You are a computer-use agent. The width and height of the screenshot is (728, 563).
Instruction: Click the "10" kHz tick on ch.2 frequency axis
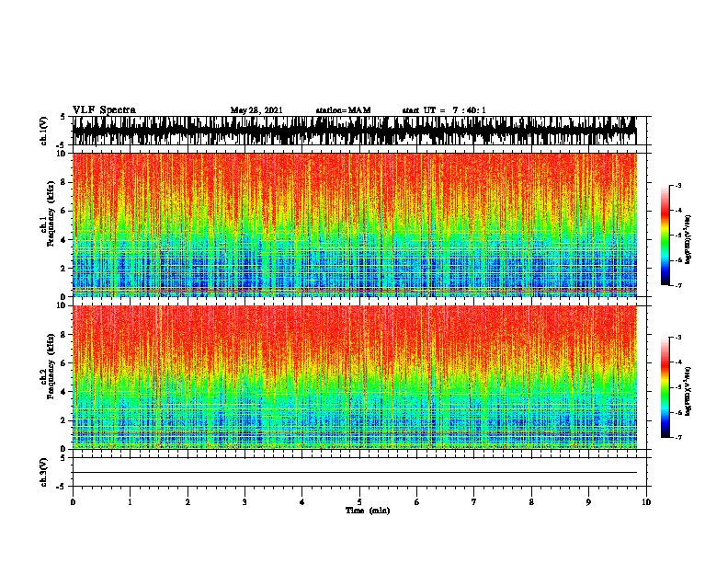pos(63,305)
